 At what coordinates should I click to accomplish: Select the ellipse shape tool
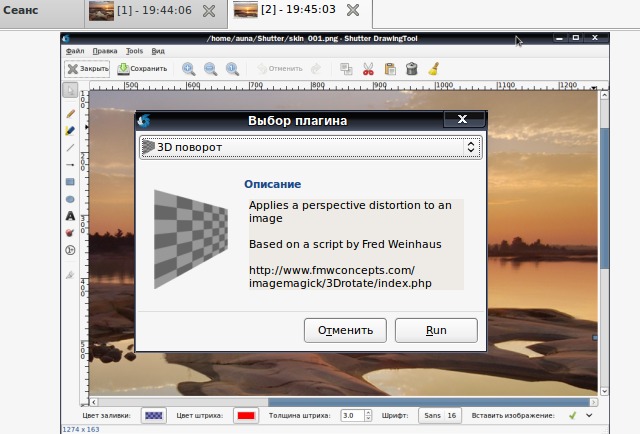pos(70,199)
